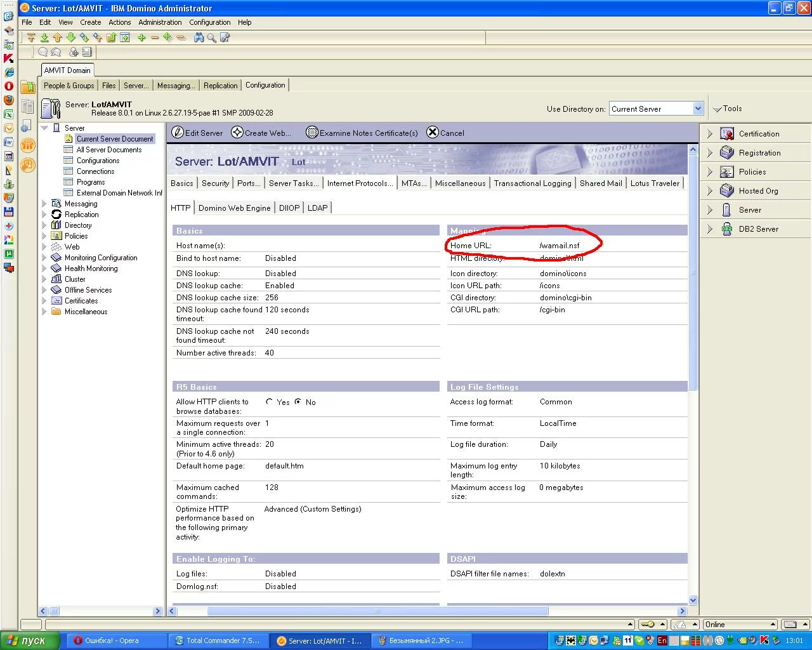Collapse the Server tree node
The image size is (812, 650).
(x=44, y=128)
